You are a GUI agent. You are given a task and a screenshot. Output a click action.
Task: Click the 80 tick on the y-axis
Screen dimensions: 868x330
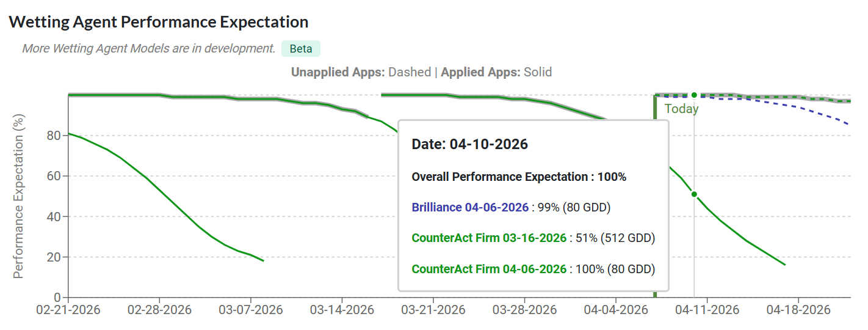(x=53, y=136)
